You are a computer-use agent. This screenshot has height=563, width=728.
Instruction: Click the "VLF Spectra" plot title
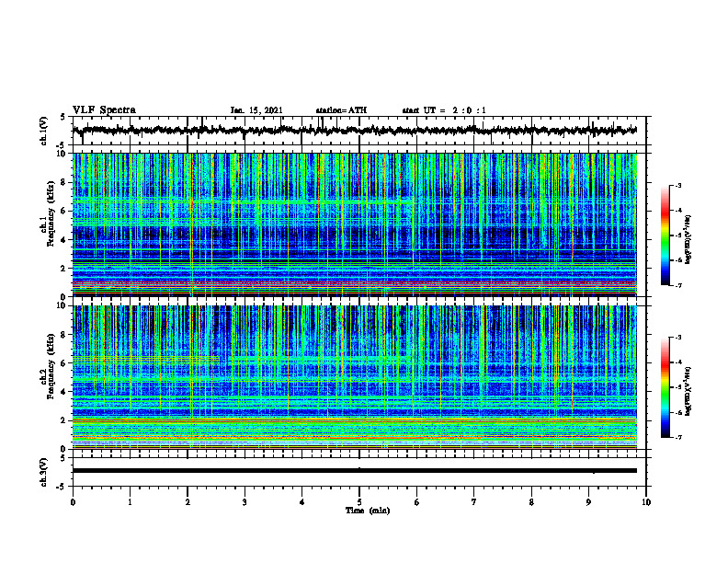click(104, 110)
